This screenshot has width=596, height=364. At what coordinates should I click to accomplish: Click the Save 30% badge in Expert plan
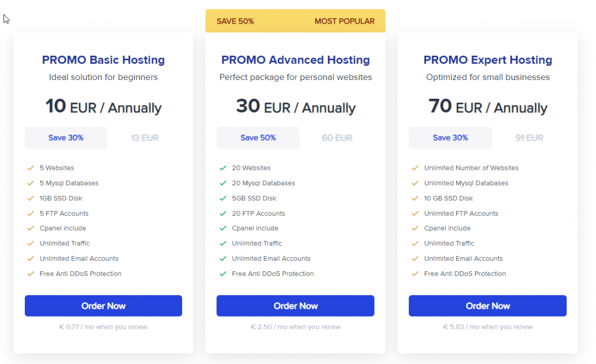click(x=450, y=138)
